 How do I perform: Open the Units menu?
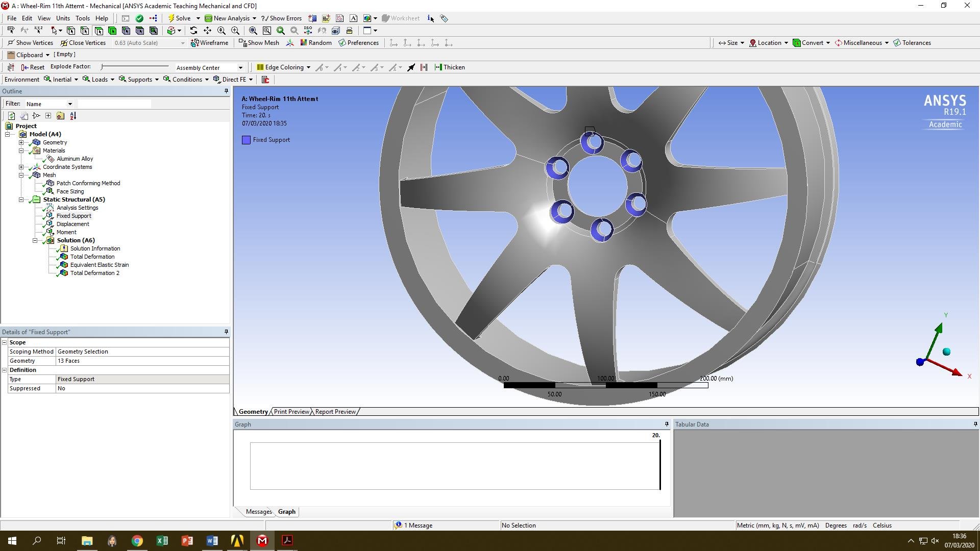63,18
